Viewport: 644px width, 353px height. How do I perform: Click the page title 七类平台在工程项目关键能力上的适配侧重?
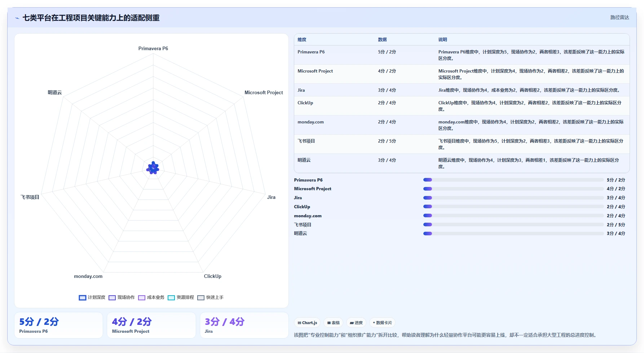[91, 18]
